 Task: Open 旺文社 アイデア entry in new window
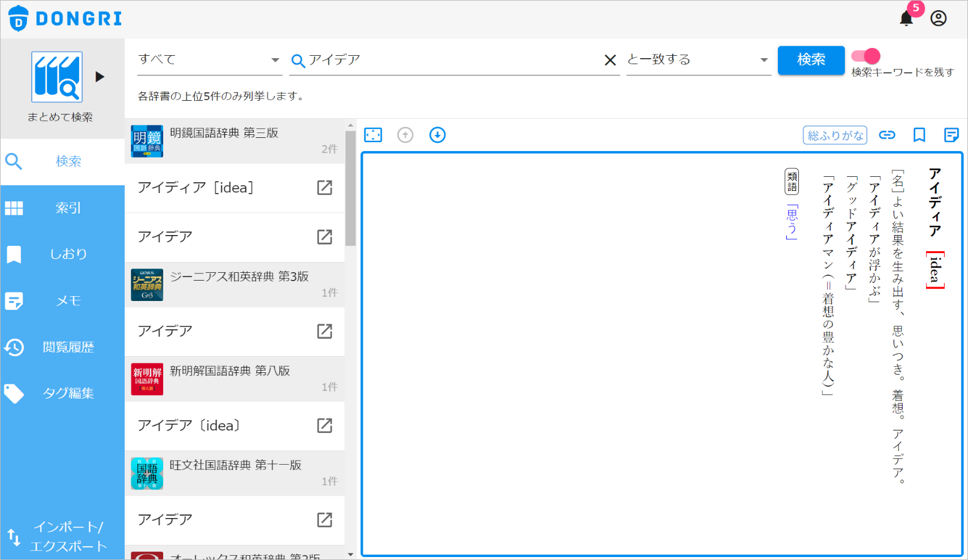pos(324,520)
